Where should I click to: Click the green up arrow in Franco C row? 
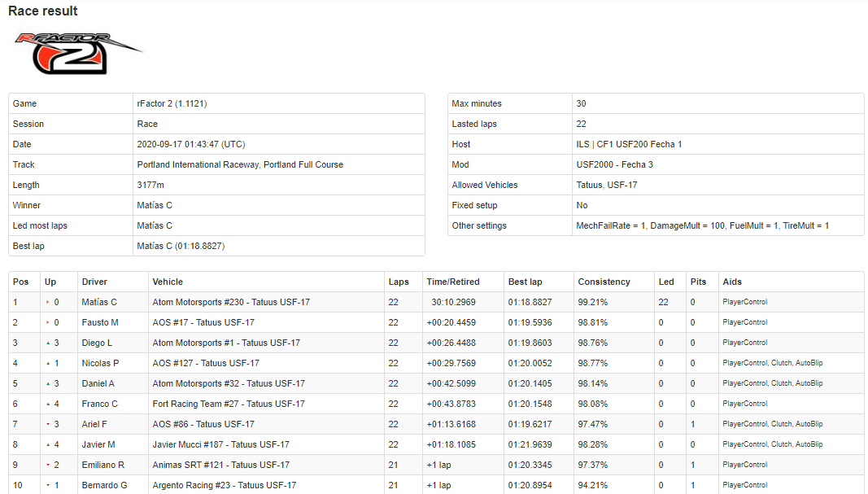pos(48,404)
